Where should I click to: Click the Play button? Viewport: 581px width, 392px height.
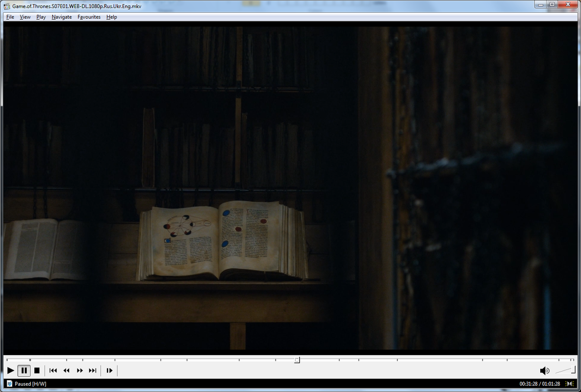click(11, 370)
